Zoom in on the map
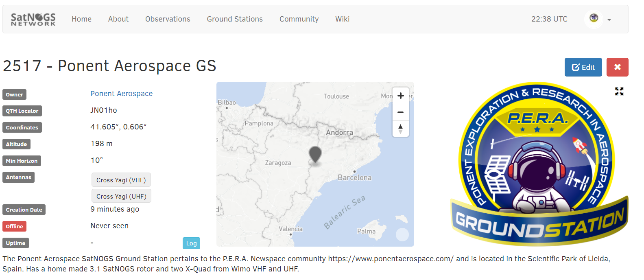 click(x=401, y=96)
